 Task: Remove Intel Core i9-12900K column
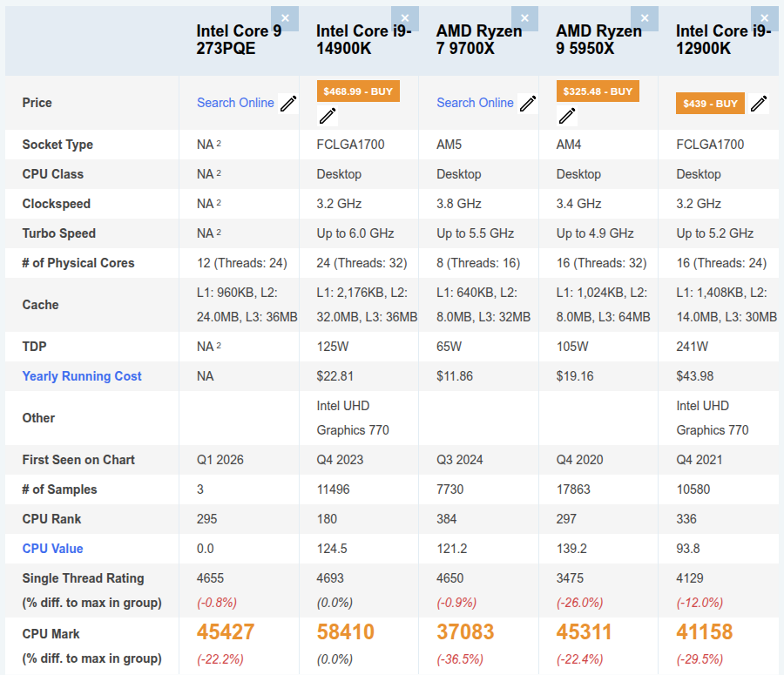[765, 18]
